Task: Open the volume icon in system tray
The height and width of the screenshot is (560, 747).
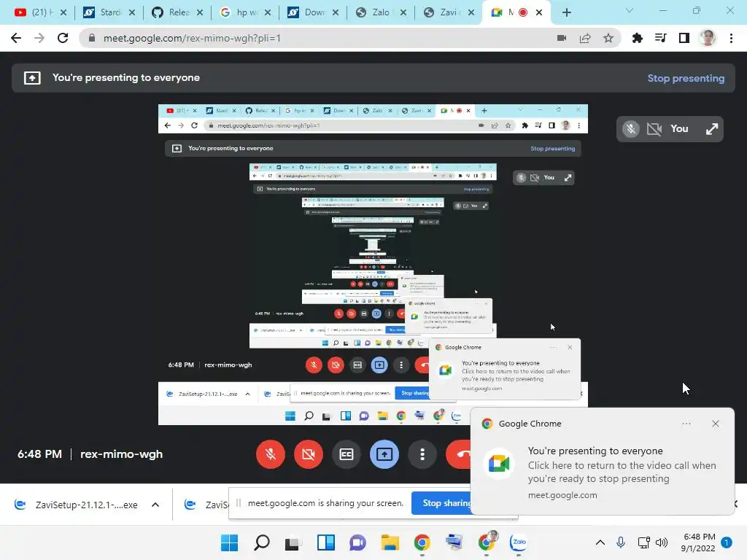Action: 661,542
